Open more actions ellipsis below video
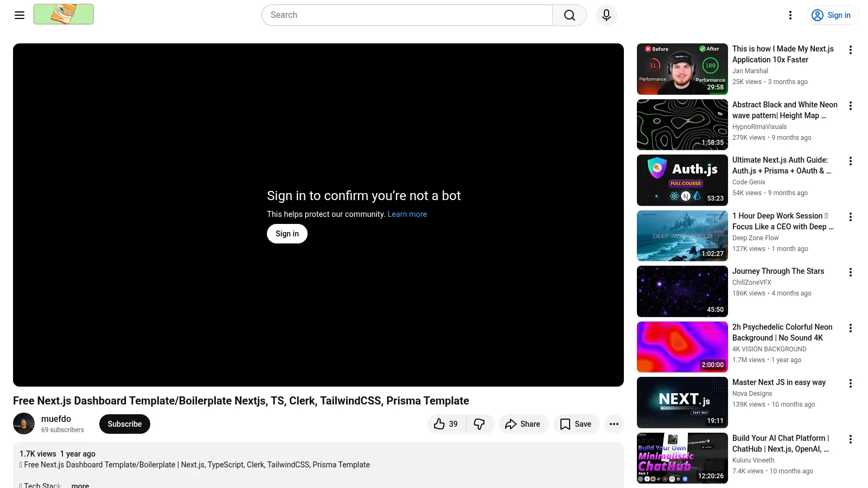The width and height of the screenshot is (868, 488). pyautogui.click(x=614, y=424)
